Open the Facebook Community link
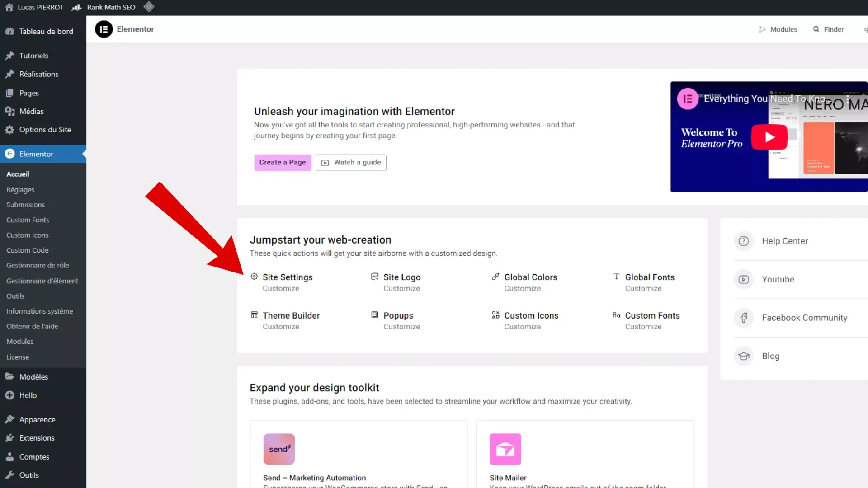 805,318
